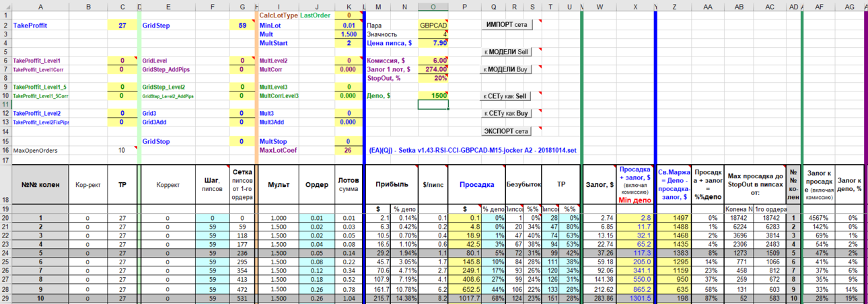Select the MaxLotCoef value cell 26
The width and height of the screenshot is (868, 304).
coord(349,150)
